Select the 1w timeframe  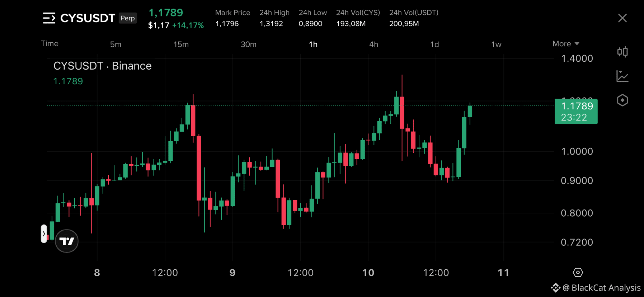496,44
